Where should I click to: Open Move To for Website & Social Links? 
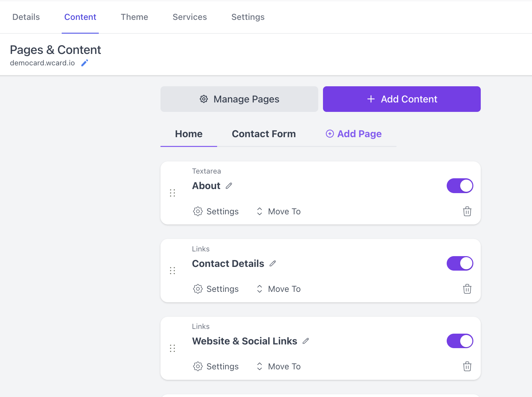pos(278,366)
